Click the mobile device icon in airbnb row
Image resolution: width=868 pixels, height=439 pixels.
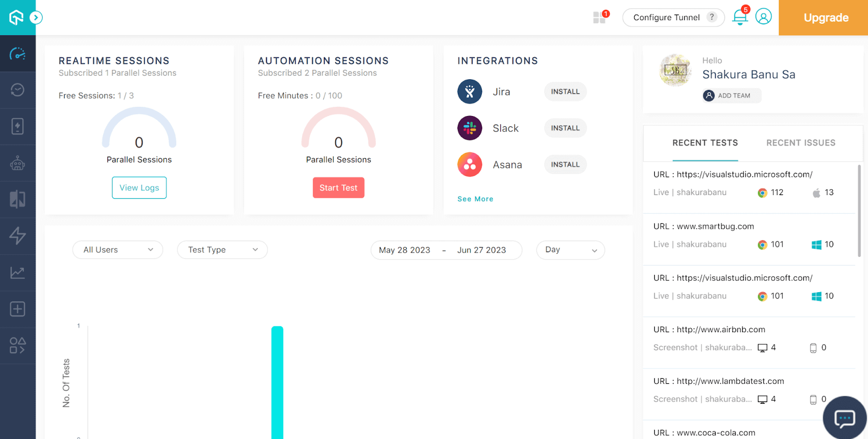(x=813, y=348)
